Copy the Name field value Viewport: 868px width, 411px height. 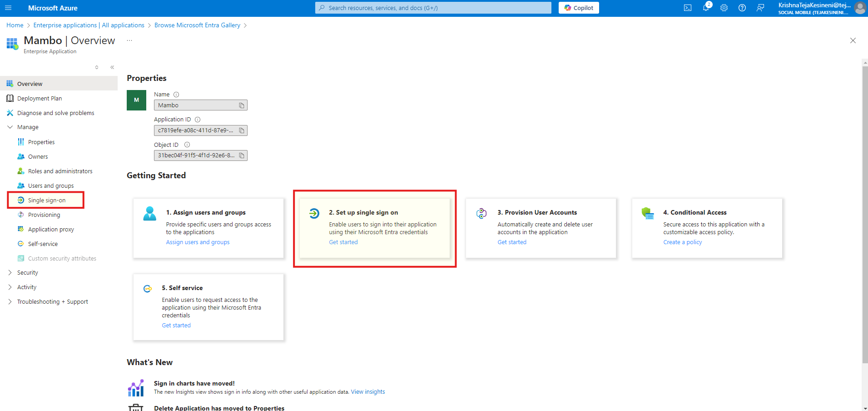point(242,105)
